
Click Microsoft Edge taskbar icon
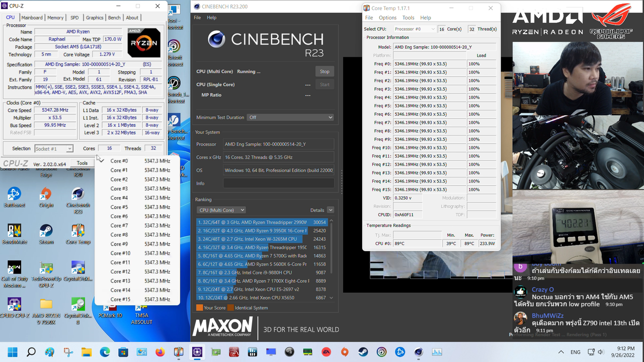tap(105, 352)
